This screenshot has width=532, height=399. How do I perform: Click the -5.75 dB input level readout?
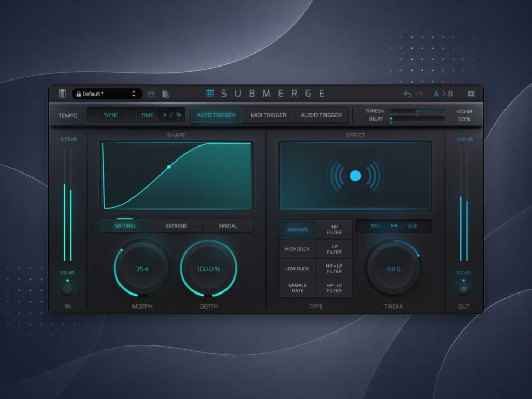pos(68,139)
